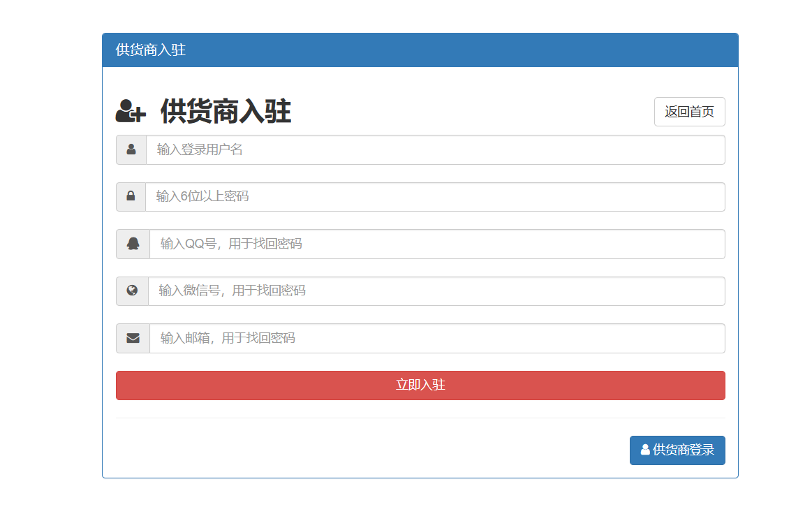Open the 供货商登录 login button
Viewport: 812px width, 514px height.
tap(677, 450)
